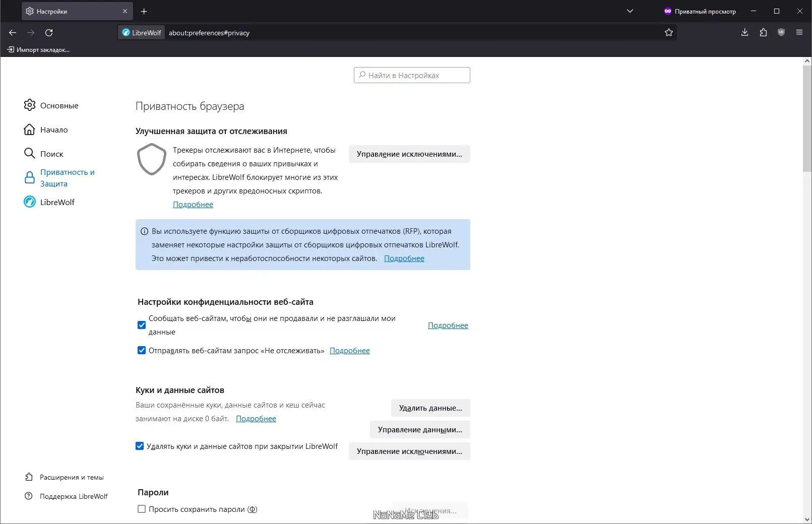The height and width of the screenshot is (524, 812).
Task: Toggle Отправлять запрос «Не отслеживать» checkbox
Action: [x=142, y=350]
